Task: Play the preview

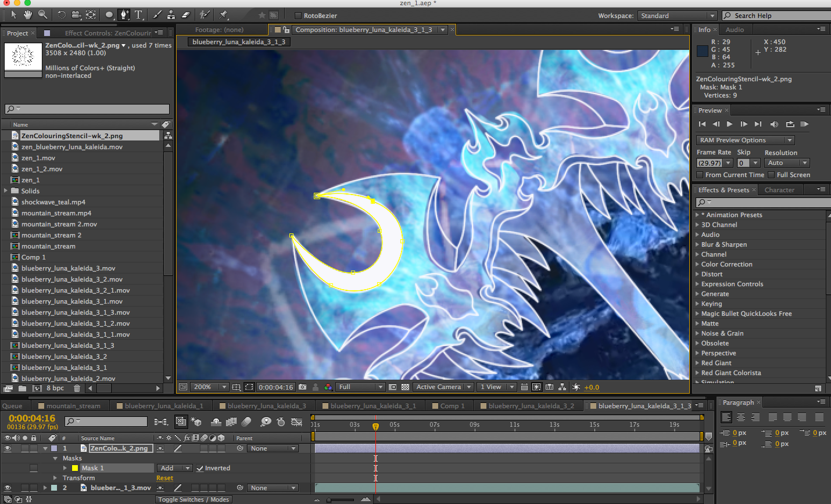Action: click(730, 124)
